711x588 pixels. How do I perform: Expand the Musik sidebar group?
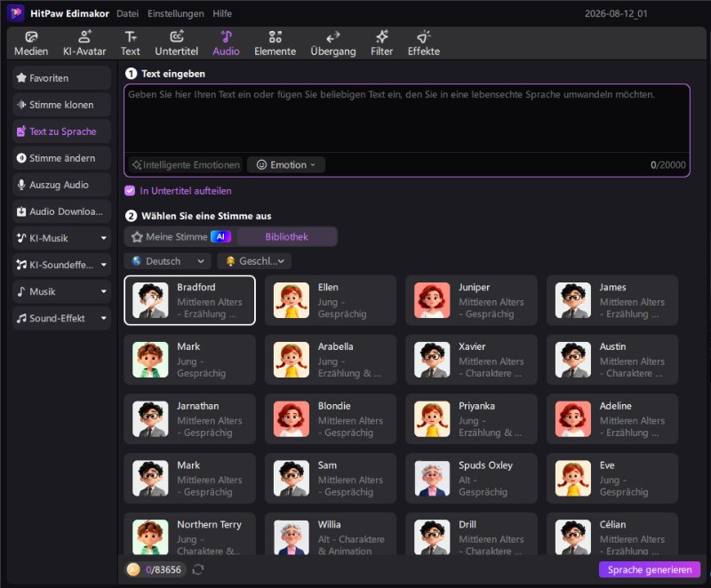click(x=61, y=291)
